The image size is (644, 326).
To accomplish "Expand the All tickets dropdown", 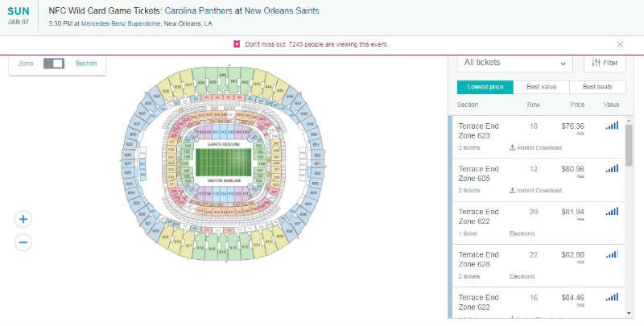I will (x=515, y=63).
